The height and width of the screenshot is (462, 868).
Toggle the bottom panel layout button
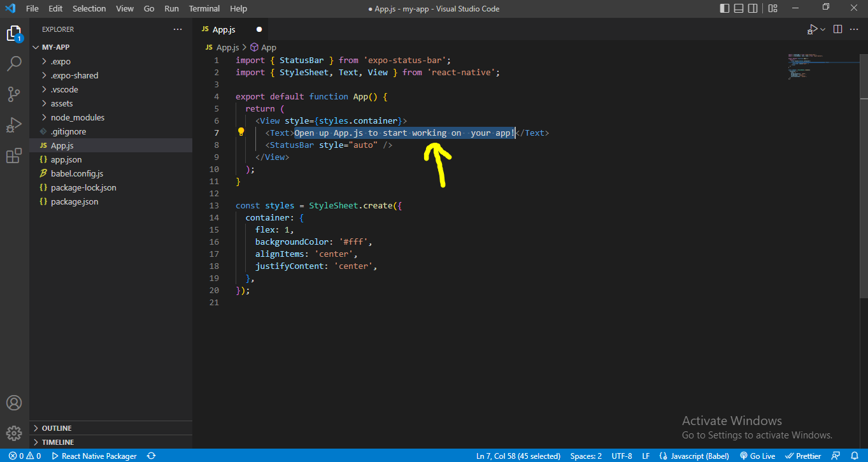[x=739, y=8]
